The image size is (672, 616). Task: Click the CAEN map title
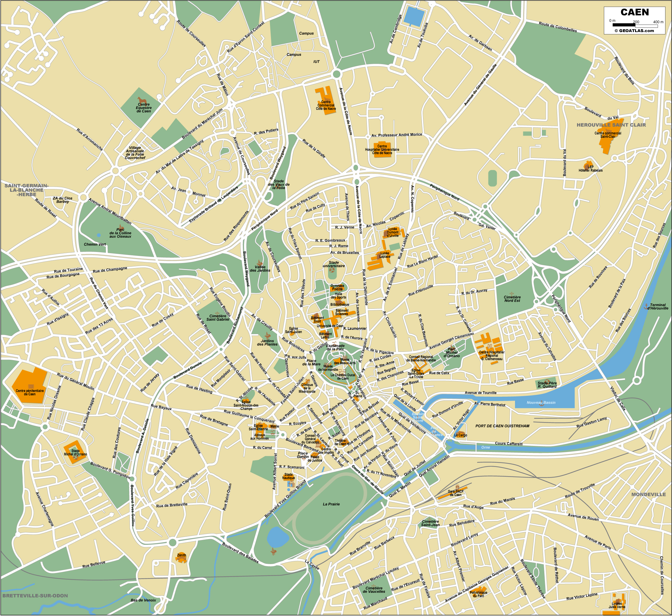pyautogui.click(x=634, y=12)
